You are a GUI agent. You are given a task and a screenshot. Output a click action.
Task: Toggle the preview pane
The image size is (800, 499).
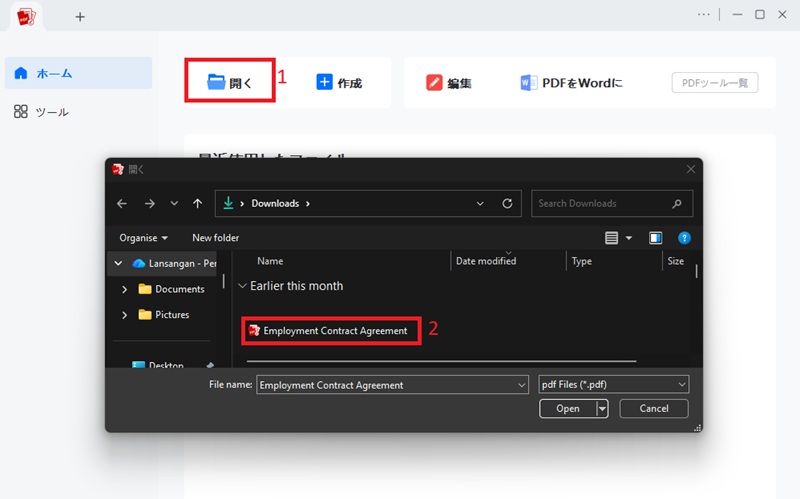pos(655,238)
